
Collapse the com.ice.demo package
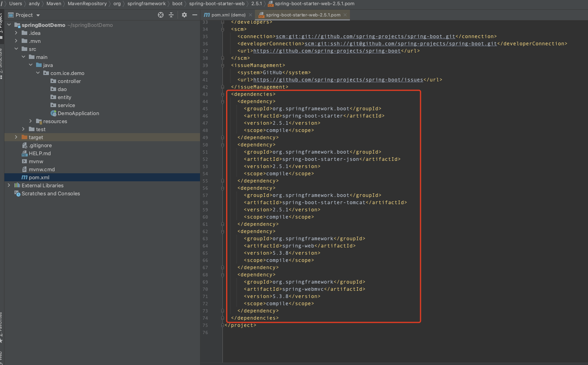coord(38,73)
